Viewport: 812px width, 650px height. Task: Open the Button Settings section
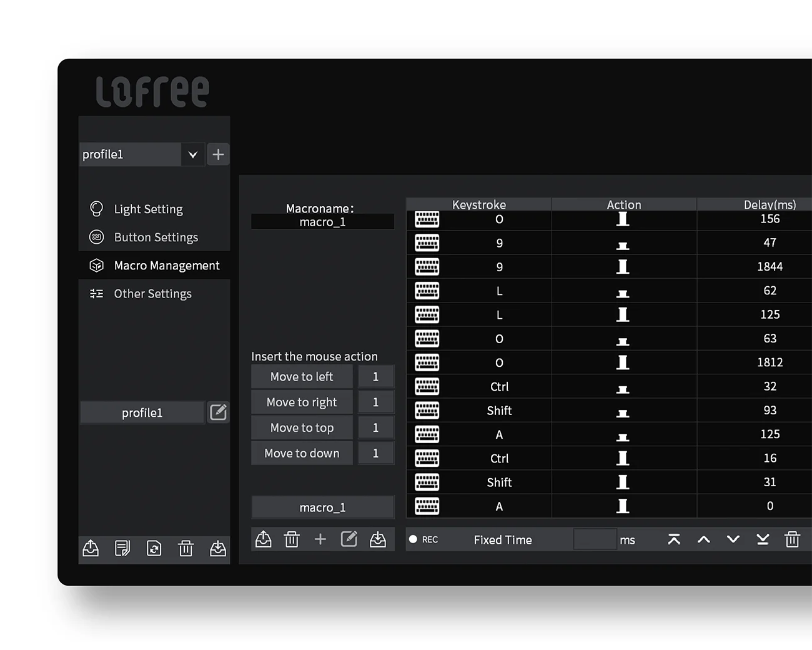[x=156, y=237]
